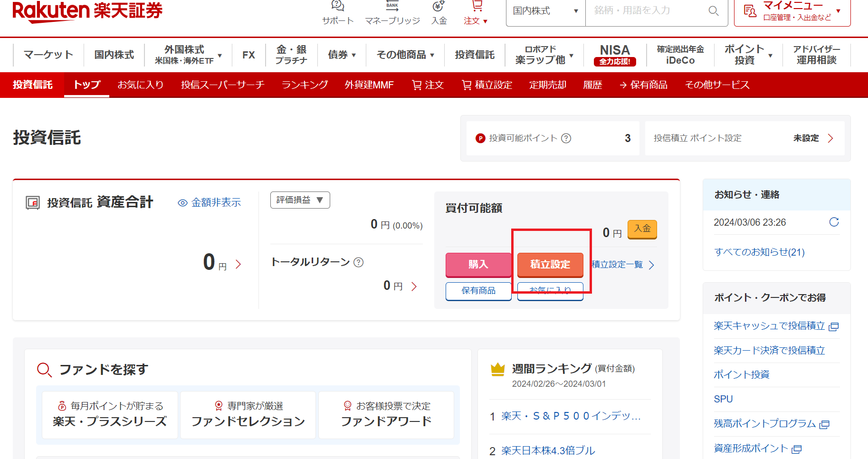Click help icon next to 投資可能ポイント
868x459 pixels.
566,138
